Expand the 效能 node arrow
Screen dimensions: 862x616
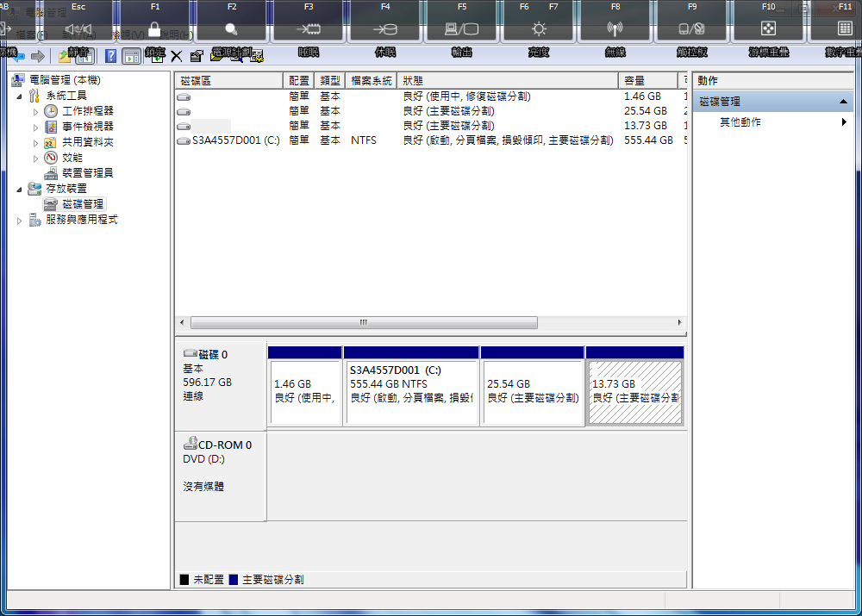pos(35,159)
